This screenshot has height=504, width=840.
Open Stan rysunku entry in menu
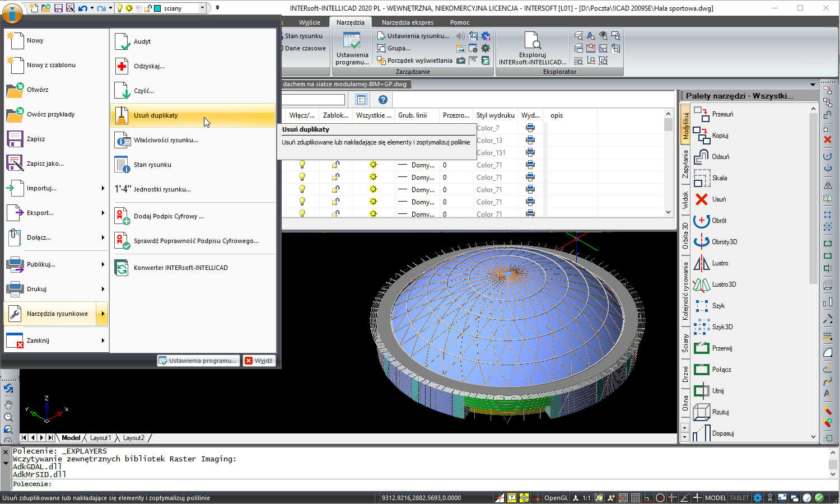pos(193,165)
